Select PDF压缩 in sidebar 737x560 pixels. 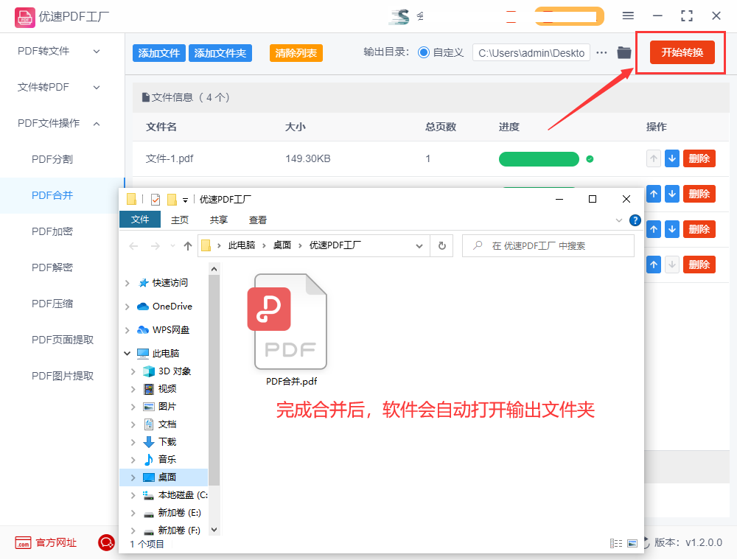pyautogui.click(x=52, y=304)
